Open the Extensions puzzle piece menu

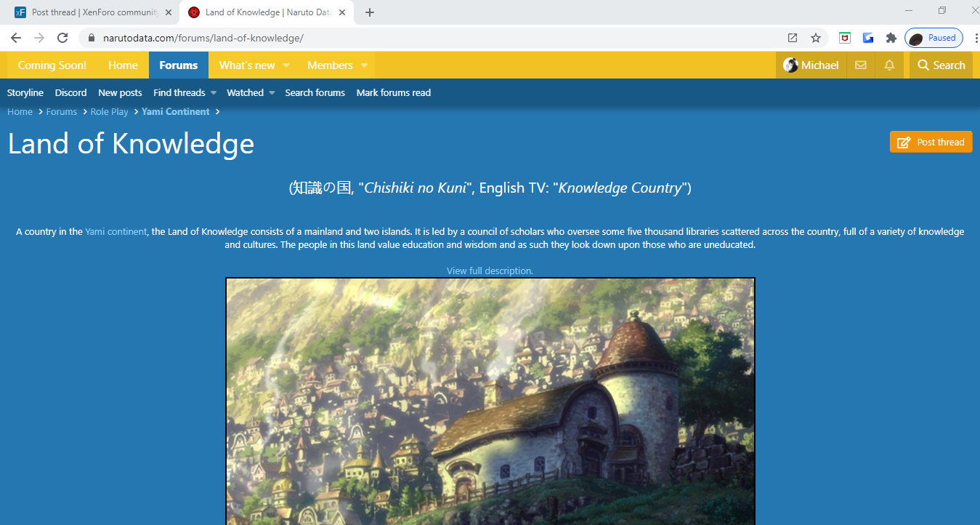pos(891,38)
